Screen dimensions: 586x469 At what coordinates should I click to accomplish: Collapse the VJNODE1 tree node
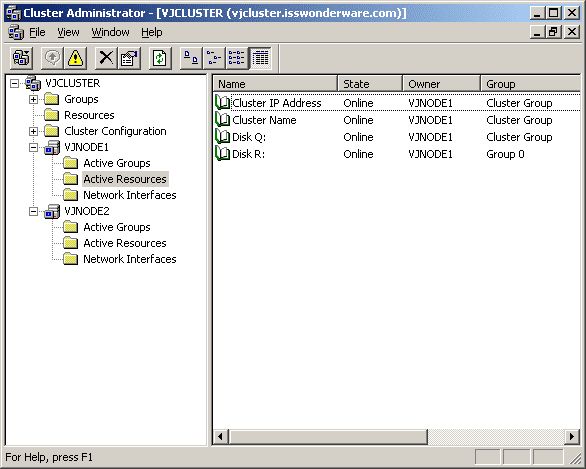(x=33, y=148)
